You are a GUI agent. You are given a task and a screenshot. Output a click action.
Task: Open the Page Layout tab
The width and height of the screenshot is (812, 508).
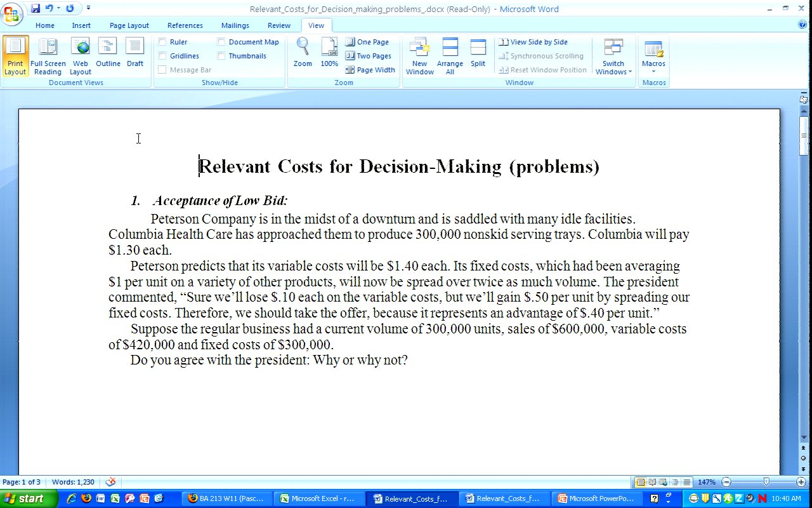(x=129, y=25)
